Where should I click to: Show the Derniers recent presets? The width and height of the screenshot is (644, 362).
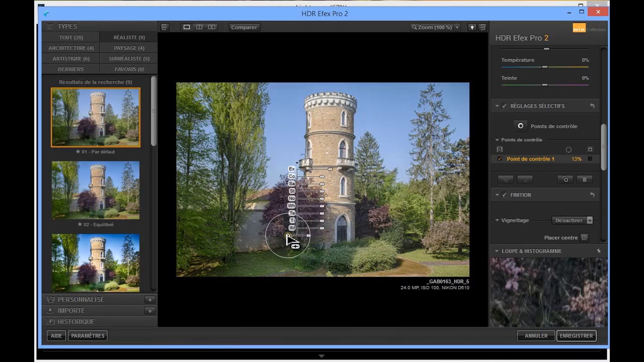pos(71,69)
